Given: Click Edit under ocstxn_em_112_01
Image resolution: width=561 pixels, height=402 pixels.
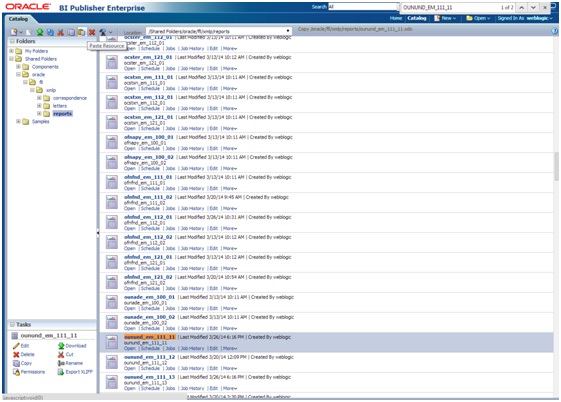Looking at the screenshot, I should [214, 109].
